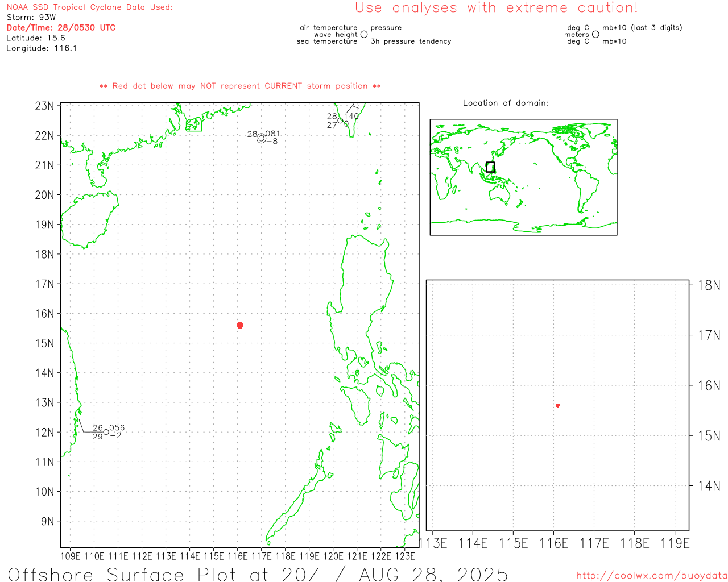Click the black domain box on world map
Image resolution: width=728 pixels, height=582 pixels.
(x=490, y=167)
